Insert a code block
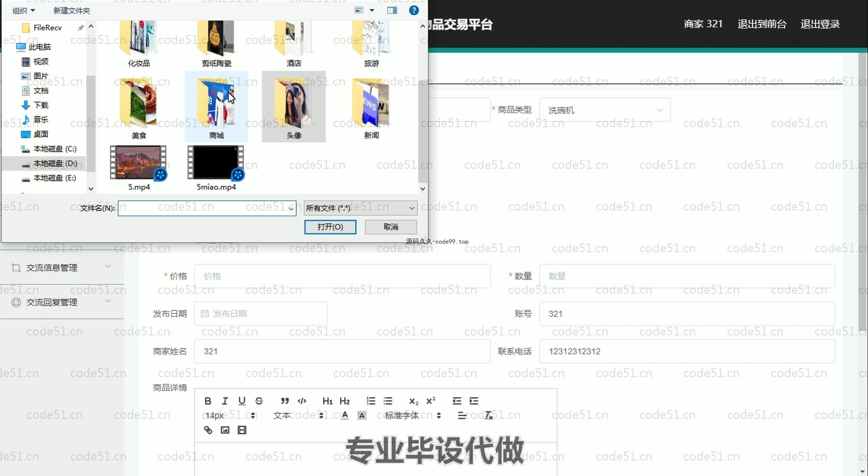This screenshot has width=868, height=476. [302, 401]
